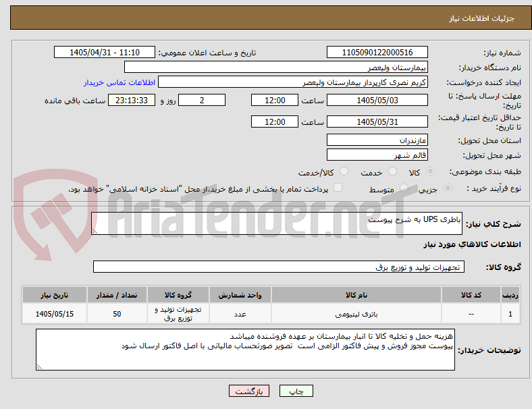Select the کالا radio button

pos(430,171)
